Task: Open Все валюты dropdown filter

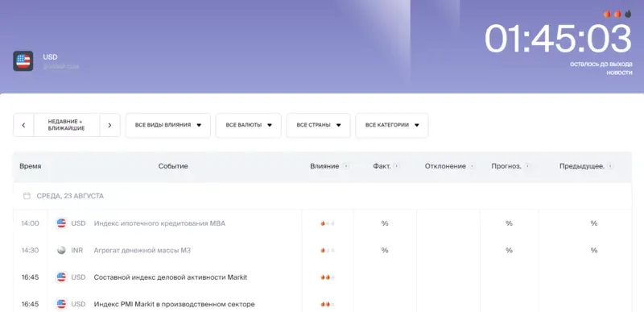Action: (249, 125)
